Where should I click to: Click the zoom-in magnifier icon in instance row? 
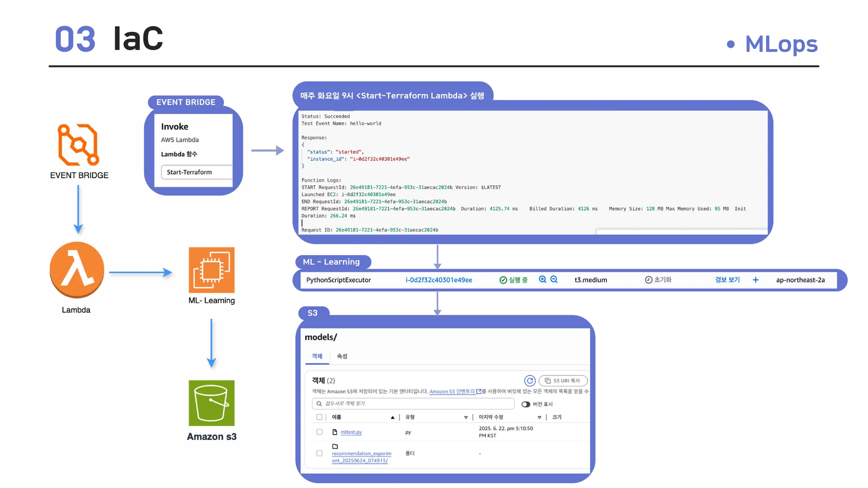(542, 280)
